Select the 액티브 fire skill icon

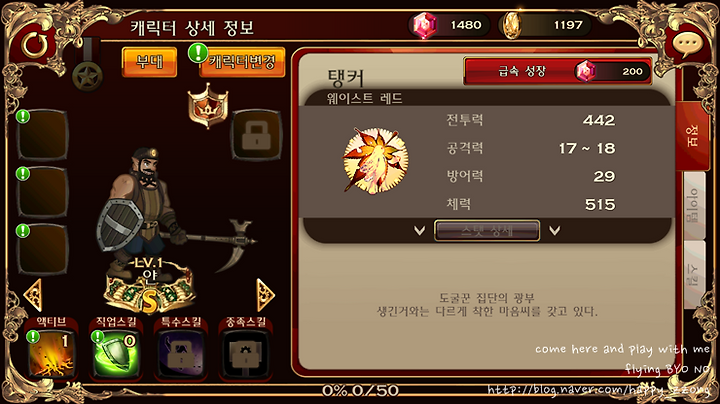tap(51, 354)
